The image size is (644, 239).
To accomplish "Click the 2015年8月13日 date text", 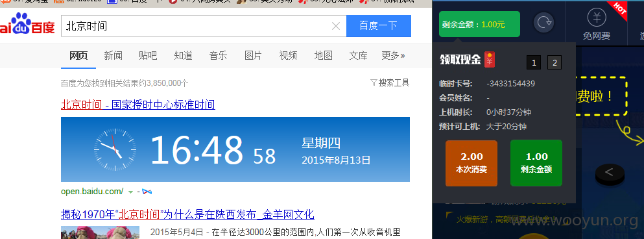I will pos(336,160).
